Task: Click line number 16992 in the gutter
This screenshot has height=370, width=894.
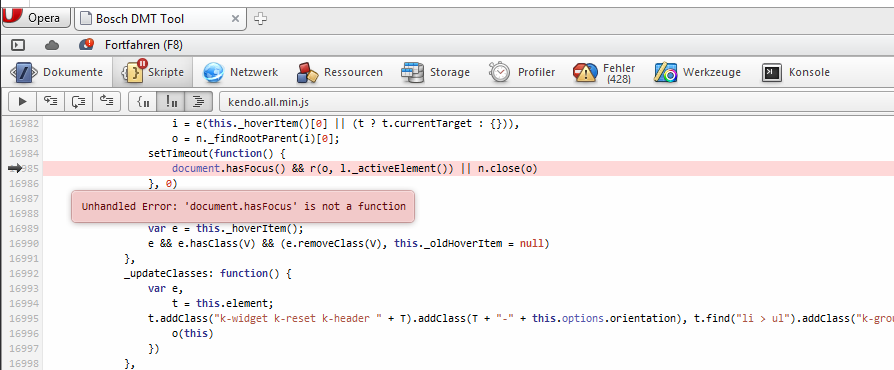Action: (x=25, y=274)
